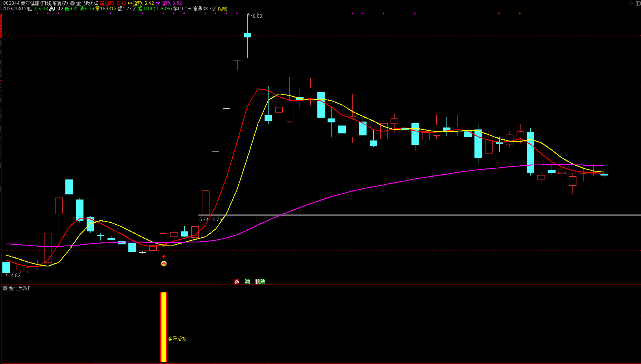The height and width of the screenshot is (364, 641).
Task: Click the 大趋势 6.52 legend value
Action: pos(169,3)
